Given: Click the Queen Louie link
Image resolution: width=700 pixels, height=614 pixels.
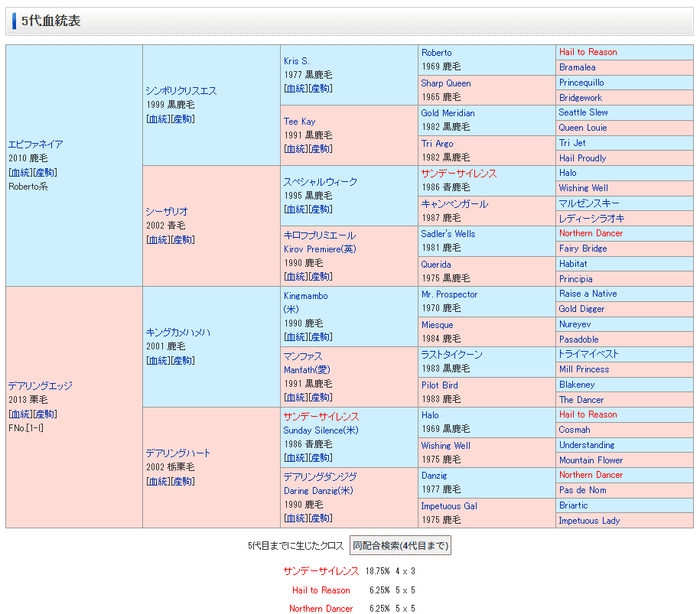Looking at the screenshot, I should point(583,128).
